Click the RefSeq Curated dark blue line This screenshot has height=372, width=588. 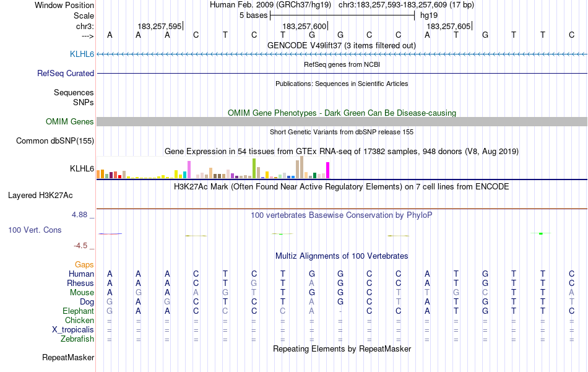click(342, 74)
